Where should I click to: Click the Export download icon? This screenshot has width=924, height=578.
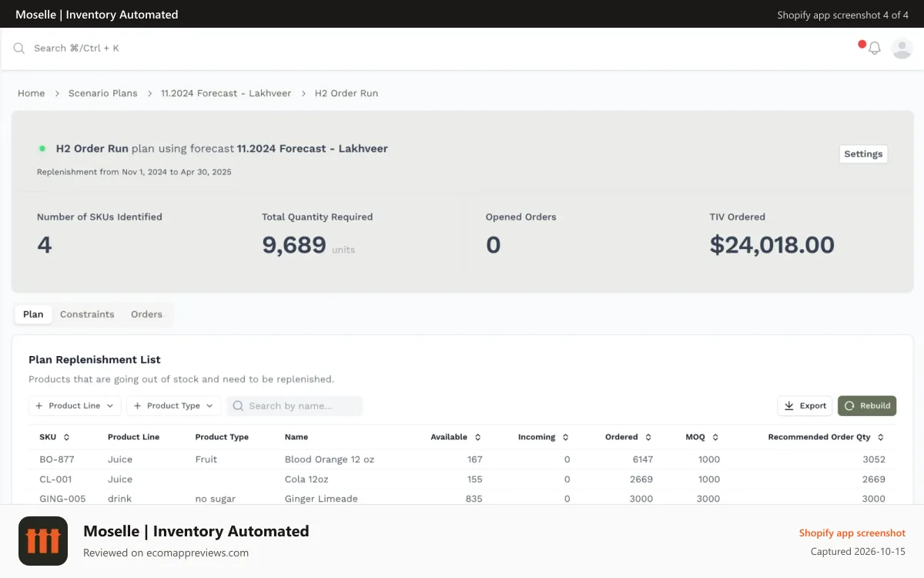tap(789, 405)
